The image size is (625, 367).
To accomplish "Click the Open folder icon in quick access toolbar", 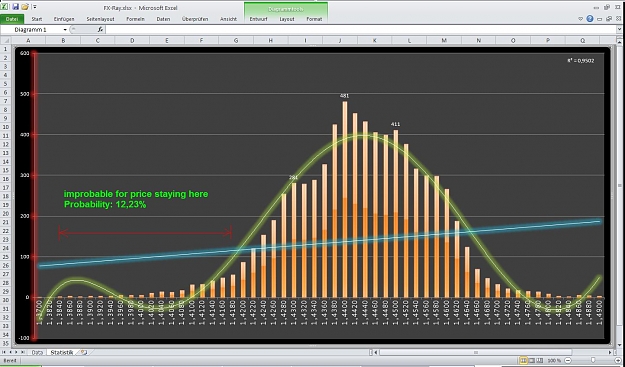I will pos(25,6).
